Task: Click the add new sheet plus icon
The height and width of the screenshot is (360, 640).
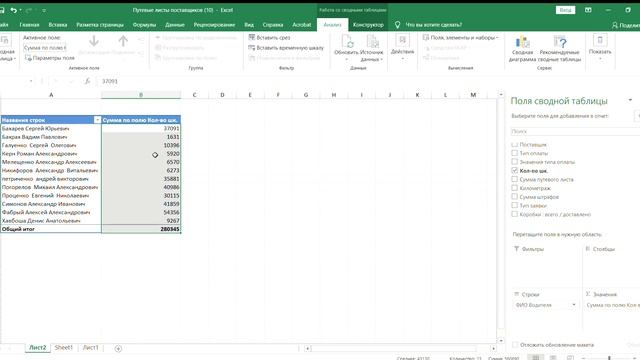Action: [x=118, y=348]
